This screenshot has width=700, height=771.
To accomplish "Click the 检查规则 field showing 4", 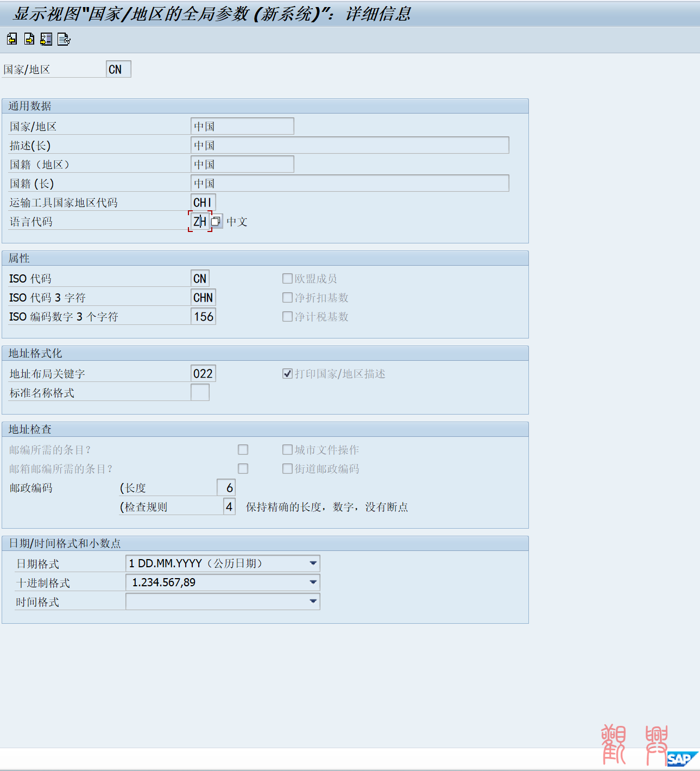I will 229,506.
